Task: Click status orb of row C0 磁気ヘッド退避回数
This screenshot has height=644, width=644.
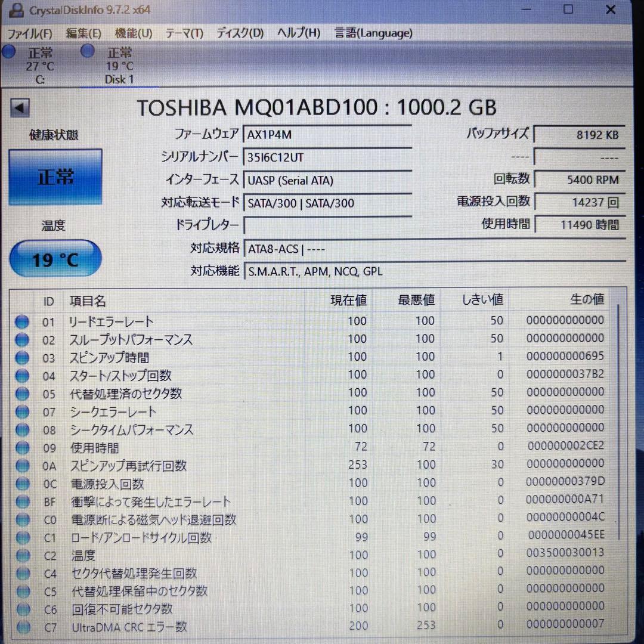Action: coord(23,520)
